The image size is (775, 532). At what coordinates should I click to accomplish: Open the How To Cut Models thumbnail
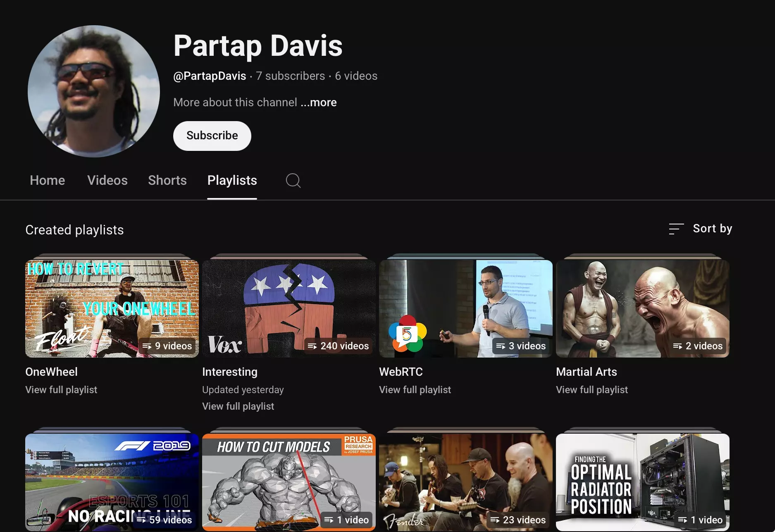pyautogui.click(x=289, y=482)
